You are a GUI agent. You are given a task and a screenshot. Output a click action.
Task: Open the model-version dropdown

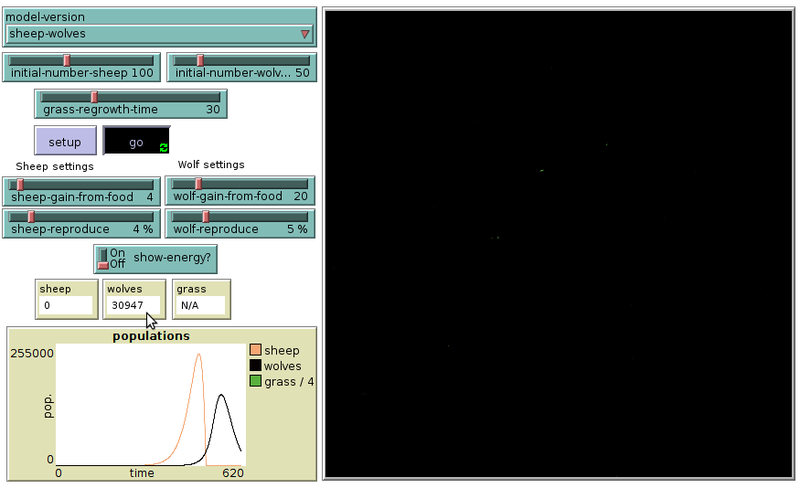[158, 34]
